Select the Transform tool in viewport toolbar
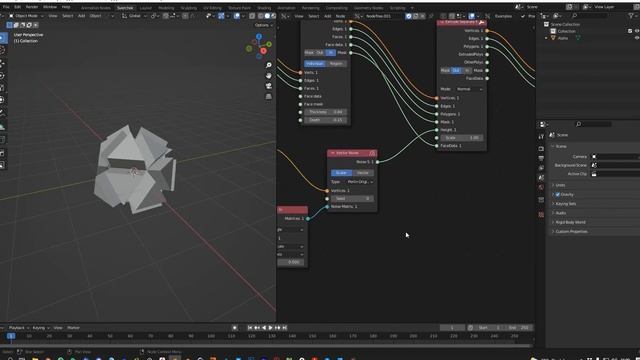This screenshot has height=360, width=640. click(3, 100)
